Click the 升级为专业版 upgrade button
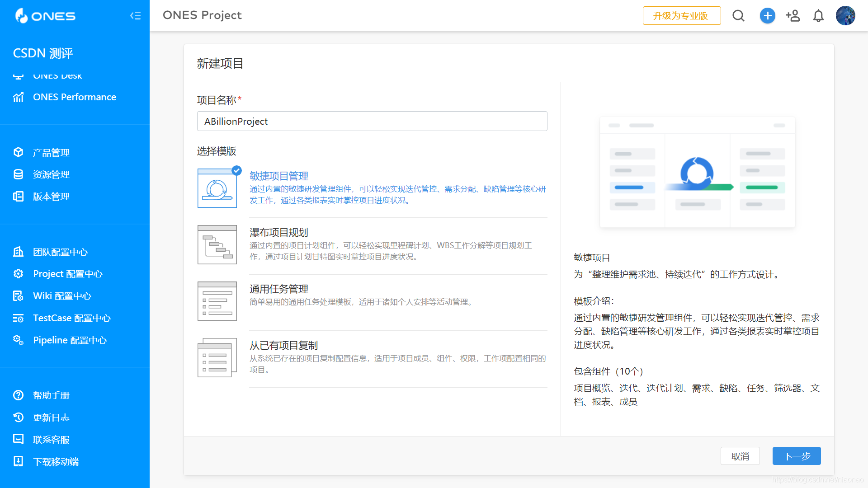This screenshot has height=488, width=868. pos(681,16)
